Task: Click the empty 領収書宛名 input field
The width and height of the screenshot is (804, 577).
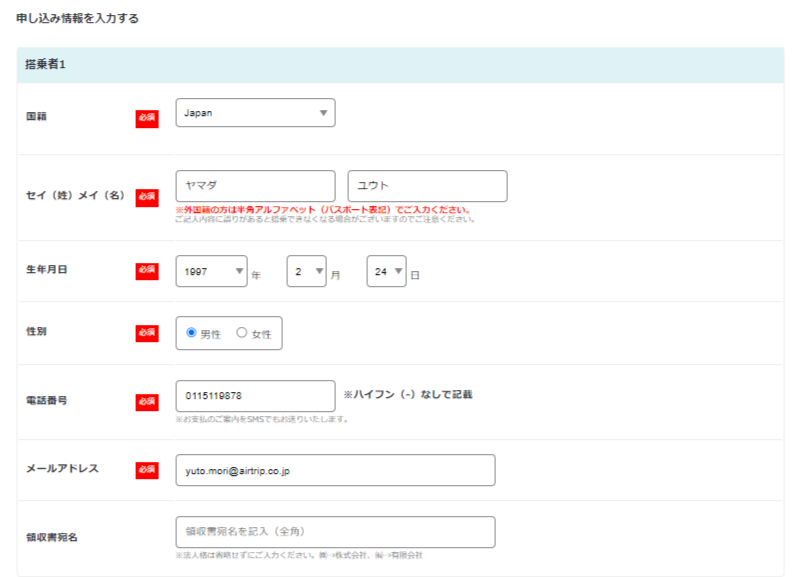Action: (335, 532)
